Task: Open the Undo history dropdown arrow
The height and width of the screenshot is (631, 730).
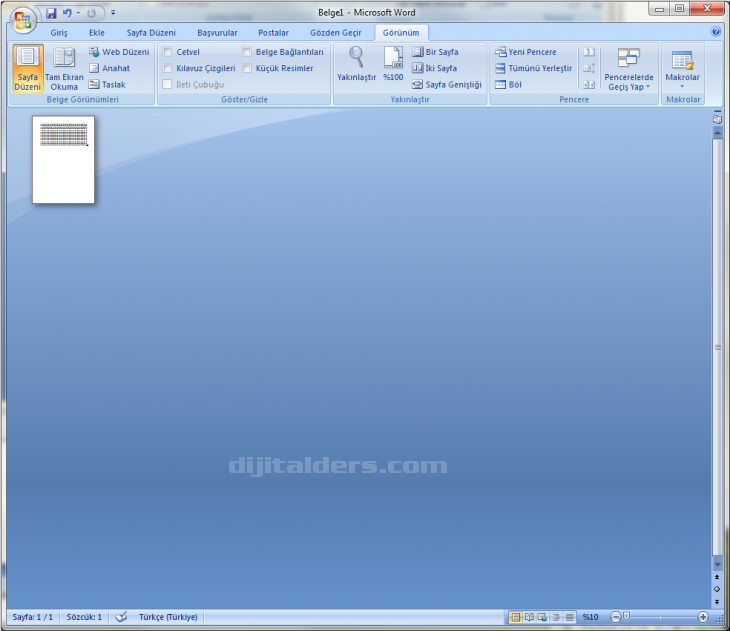Action: 78,13
